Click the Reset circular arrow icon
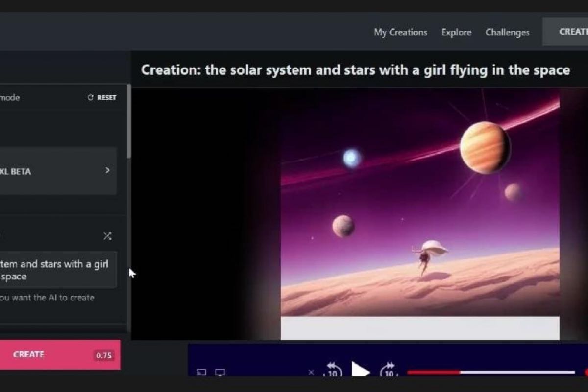The image size is (588, 392). coord(90,98)
